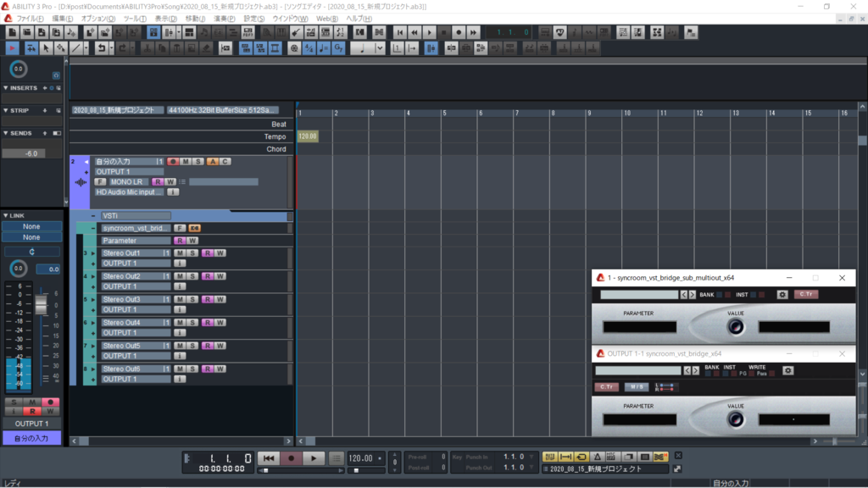This screenshot has height=488, width=868.
Task: Click the undo arrow icon
Action: 101,48
